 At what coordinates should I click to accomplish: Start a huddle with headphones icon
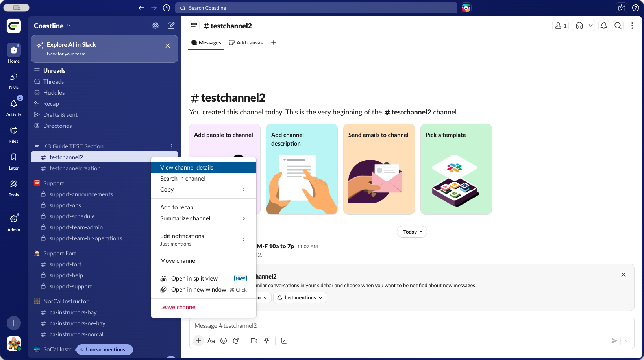[x=579, y=26]
